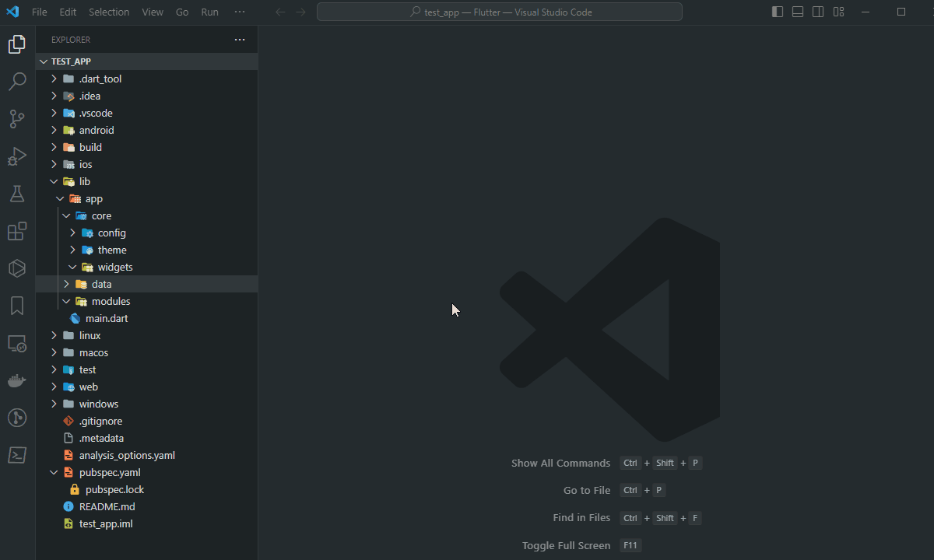Select the build folder
Viewport: 934px width, 560px height.
point(146,147)
